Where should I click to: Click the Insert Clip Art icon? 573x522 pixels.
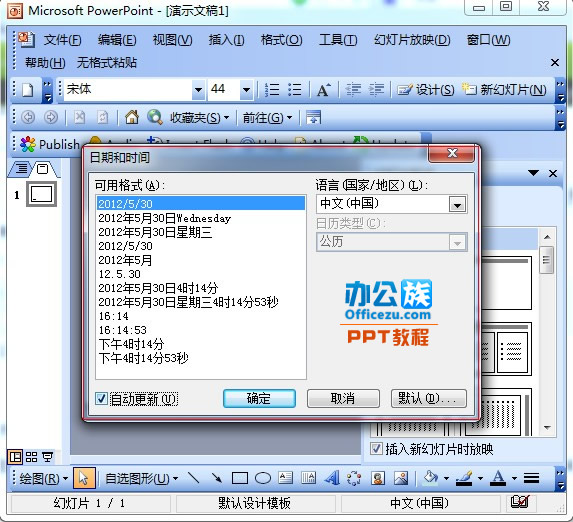click(x=378, y=478)
